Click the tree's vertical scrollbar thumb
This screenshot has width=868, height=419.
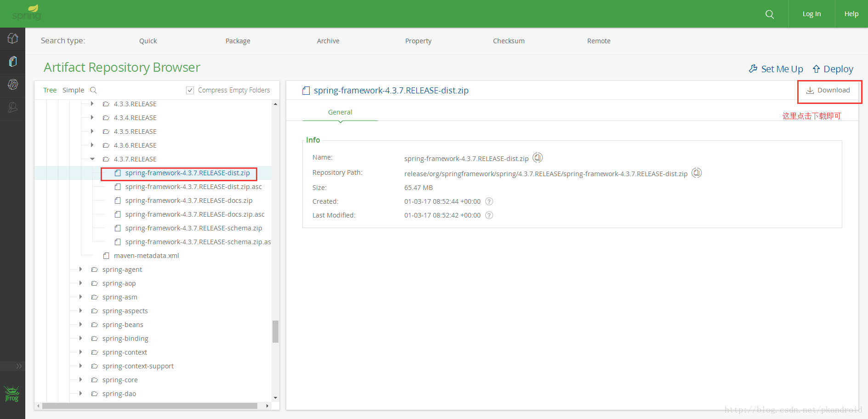tap(275, 331)
